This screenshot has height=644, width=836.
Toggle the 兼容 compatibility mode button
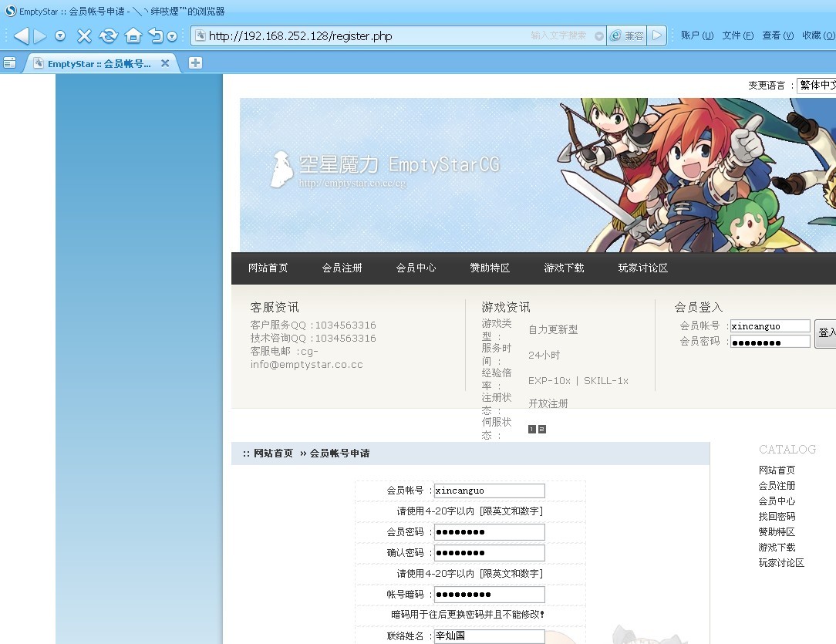[627, 35]
